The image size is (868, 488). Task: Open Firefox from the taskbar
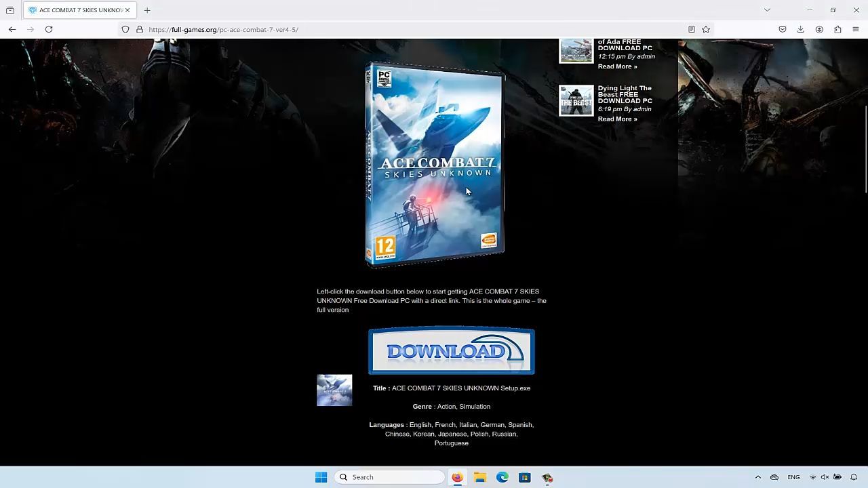[457, 477]
